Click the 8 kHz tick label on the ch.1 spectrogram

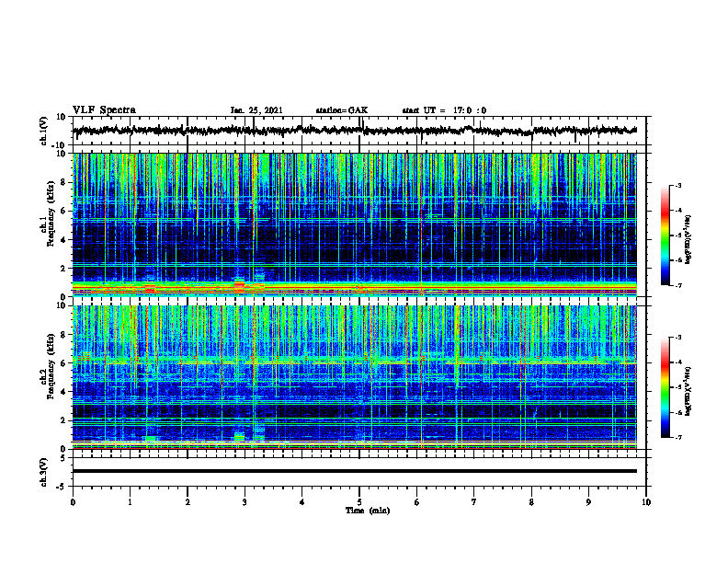click(x=63, y=182)
